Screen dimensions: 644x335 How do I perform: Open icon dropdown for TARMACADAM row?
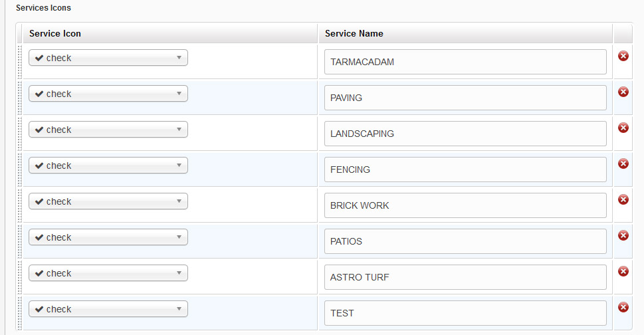[x=108, y=58]
